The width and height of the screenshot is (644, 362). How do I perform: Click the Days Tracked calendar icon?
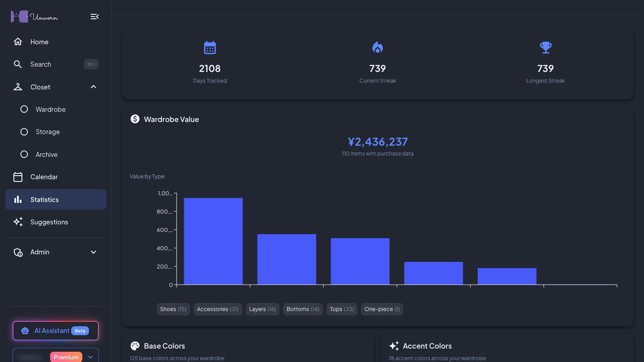pos(210,47)
